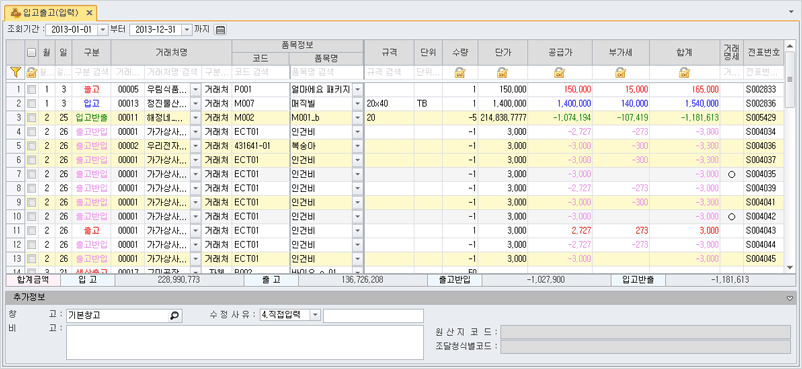This screenshot has height=369, width=802.
Task: Close the 입고출고(입력) tab
Action: coord(88,12)
